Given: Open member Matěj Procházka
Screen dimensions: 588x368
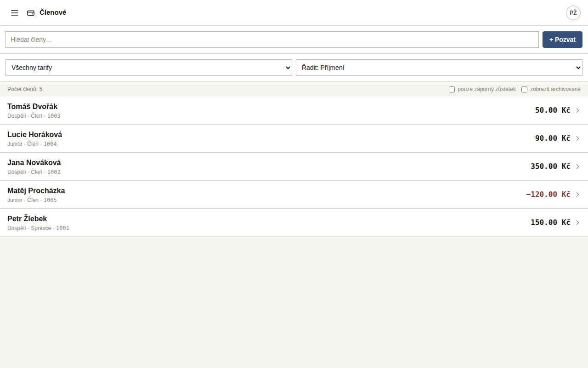Looking at the screenshot, I should point(294,195).
